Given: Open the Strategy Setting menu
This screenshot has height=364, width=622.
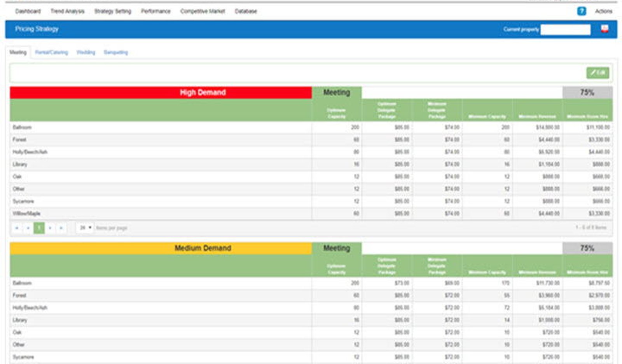Looking at the screenshot, I should 113,11.
